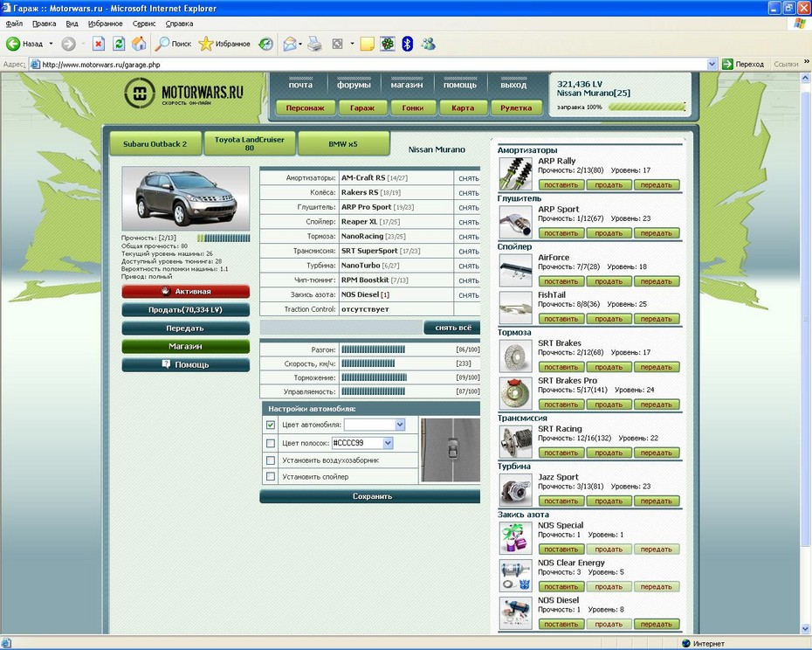
Task: Click the Stop page loading icon
Action: tap(99, 44)
